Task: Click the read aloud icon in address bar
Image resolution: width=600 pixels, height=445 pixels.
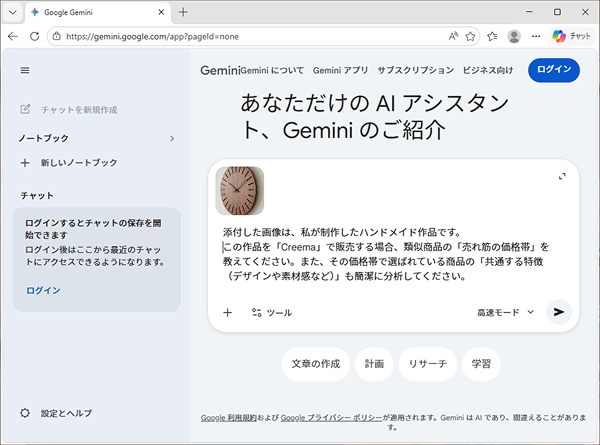Action: (x=453, y=36)
